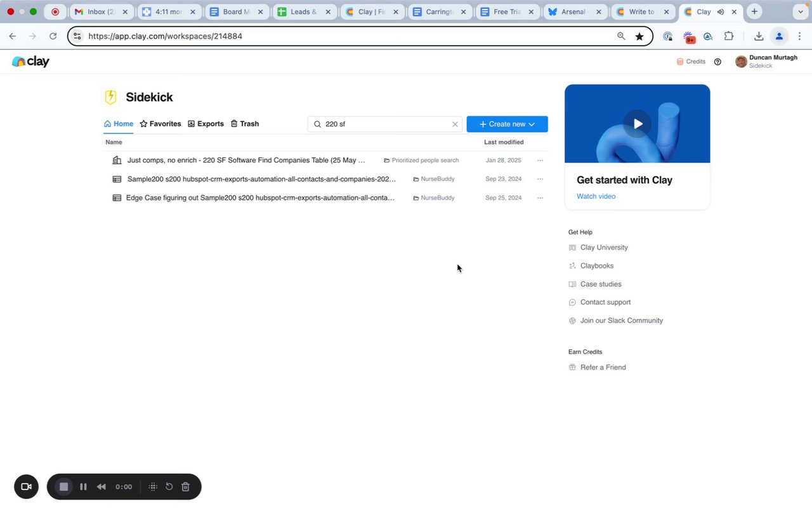This screenshot has width=812, height=508.
Task: Click the table icon beside 'Sample200 s200' row
Action: tap(117, 179)
